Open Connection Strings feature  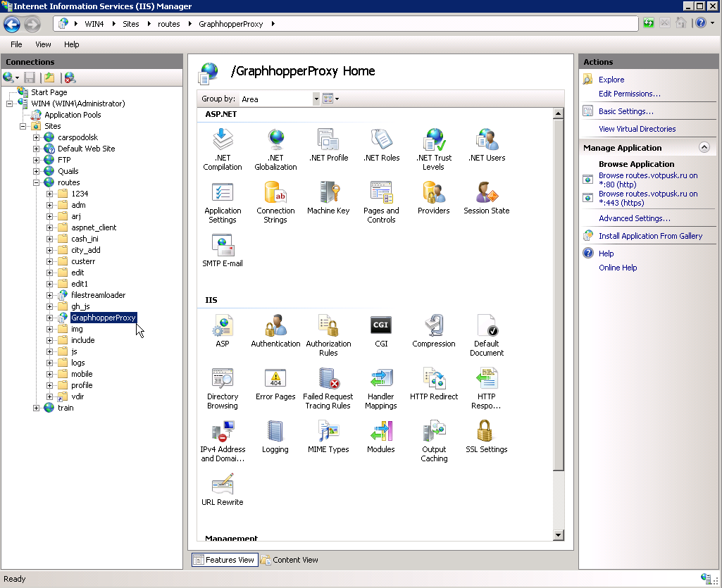pyautogui.click(x=275, y=203)
